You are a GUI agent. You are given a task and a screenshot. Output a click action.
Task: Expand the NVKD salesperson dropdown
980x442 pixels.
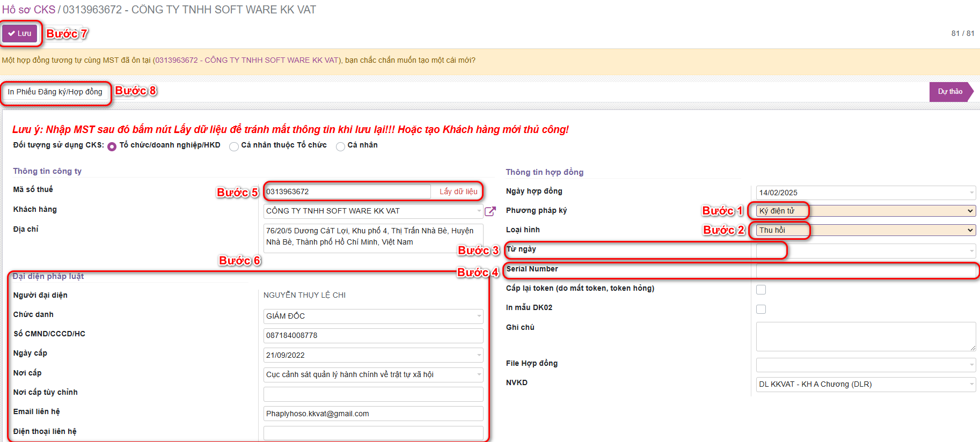tap(865, 384)
